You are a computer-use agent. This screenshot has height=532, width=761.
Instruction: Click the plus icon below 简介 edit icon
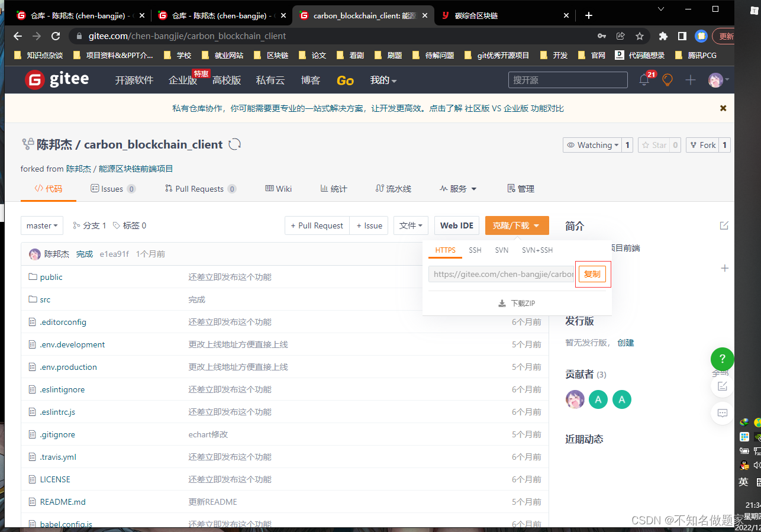[x=724, y=268]
